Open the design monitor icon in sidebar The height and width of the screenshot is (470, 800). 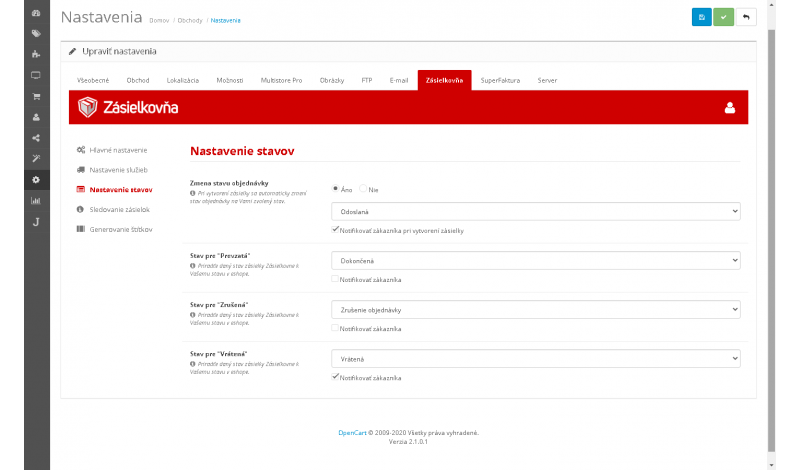tap(36, 75)
